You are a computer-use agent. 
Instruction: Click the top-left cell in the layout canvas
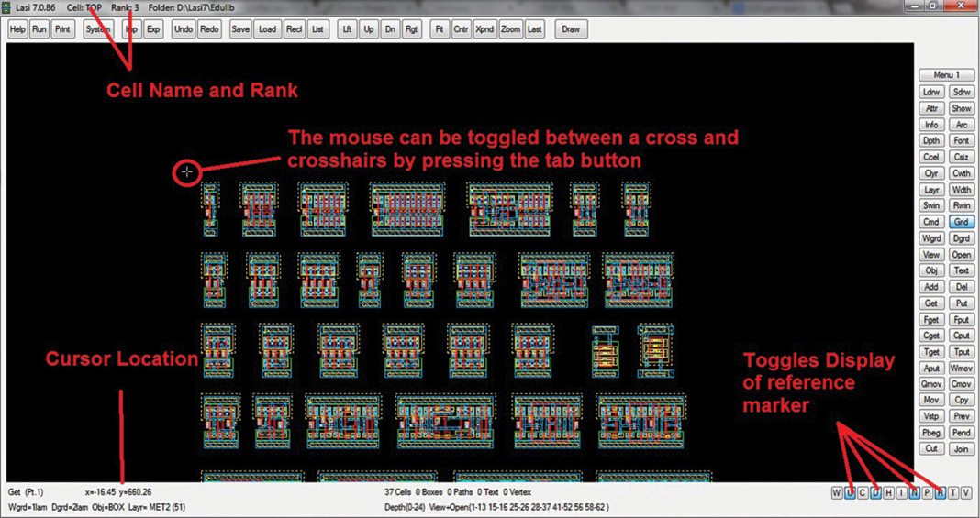click(211, 207)
